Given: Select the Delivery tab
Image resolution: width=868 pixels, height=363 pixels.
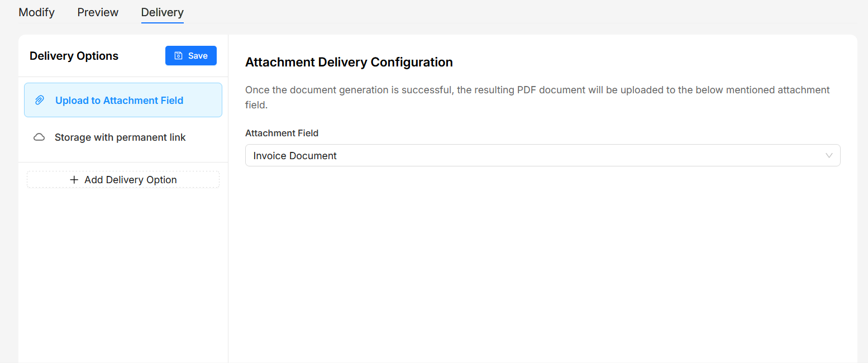Looking at the screenshot, I should click(163, 12).
